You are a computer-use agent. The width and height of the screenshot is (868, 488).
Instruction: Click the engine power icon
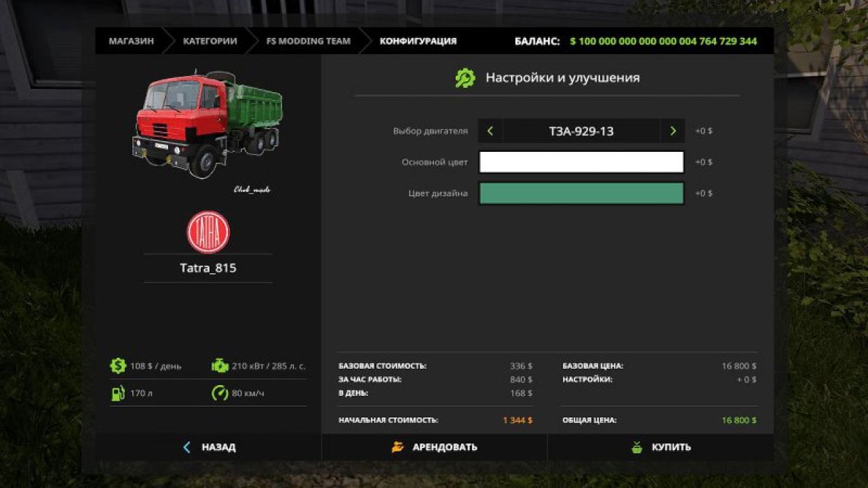(220, 366)
